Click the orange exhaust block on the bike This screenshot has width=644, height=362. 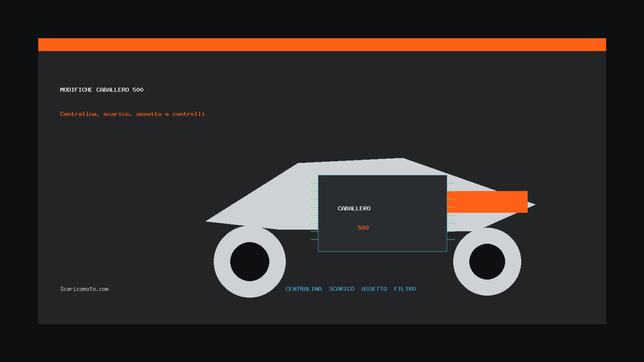487,202
